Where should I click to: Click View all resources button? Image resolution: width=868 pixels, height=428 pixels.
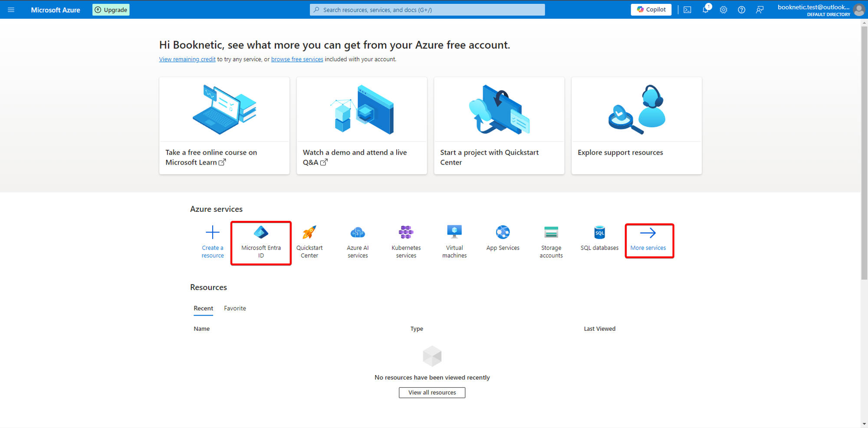432,392
